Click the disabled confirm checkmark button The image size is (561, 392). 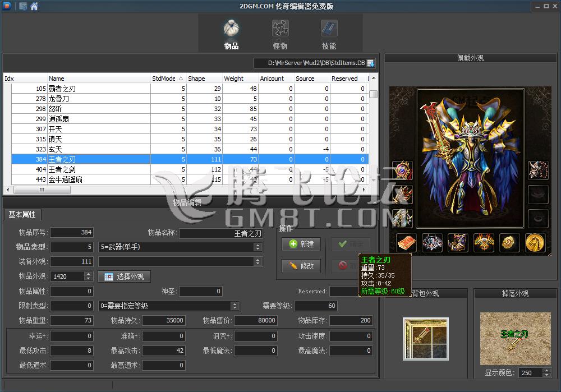(x=350, y=245)
